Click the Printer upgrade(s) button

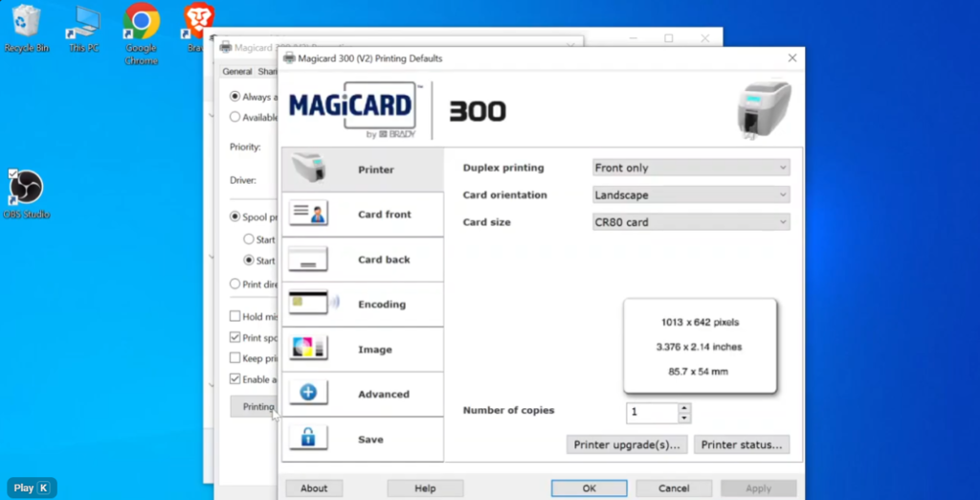click(627, 444)
